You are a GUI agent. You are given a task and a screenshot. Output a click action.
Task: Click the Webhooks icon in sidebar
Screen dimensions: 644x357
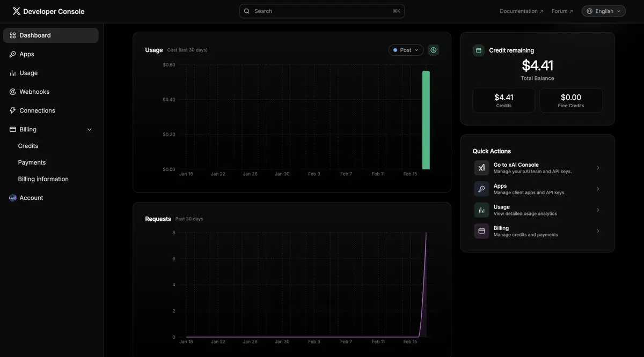(13, 92)
